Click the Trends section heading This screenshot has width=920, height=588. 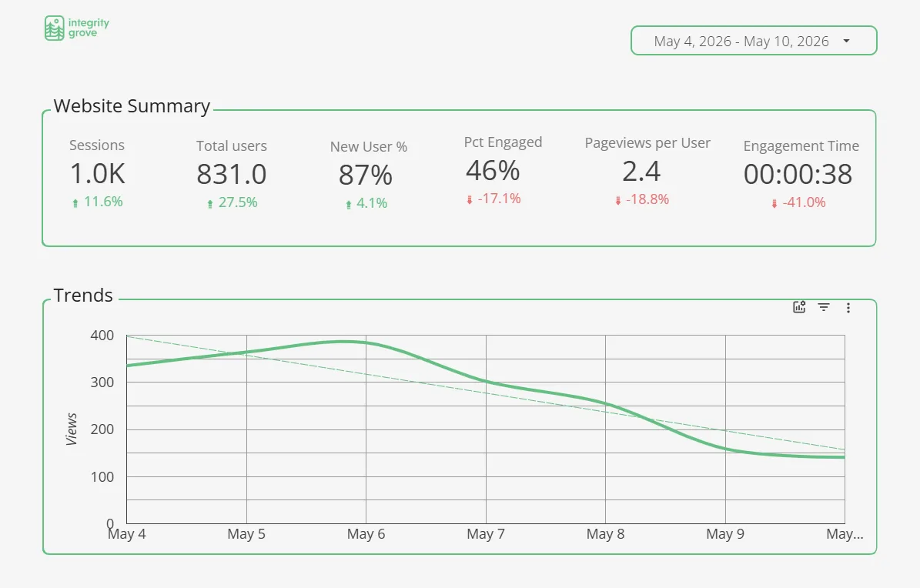83,296
